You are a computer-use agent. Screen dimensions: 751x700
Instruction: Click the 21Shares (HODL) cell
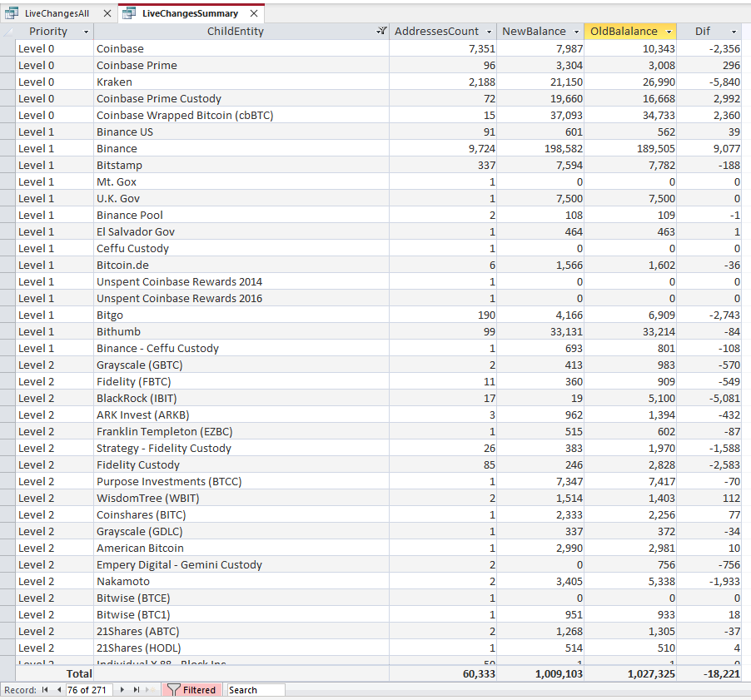click(241, 648)
